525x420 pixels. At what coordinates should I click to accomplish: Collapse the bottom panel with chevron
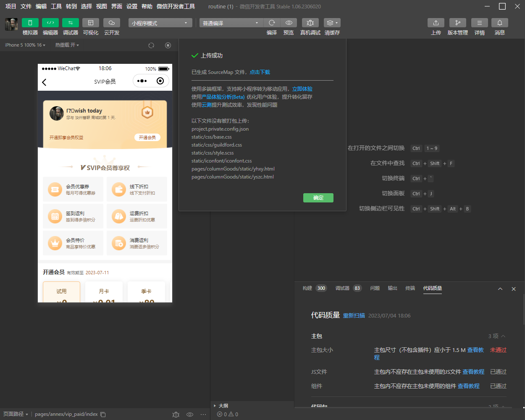click(x=500, y=289)
